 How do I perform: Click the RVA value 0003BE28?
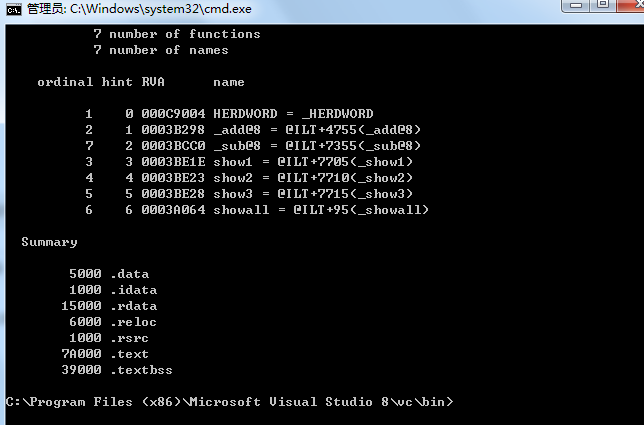[173, 194]
